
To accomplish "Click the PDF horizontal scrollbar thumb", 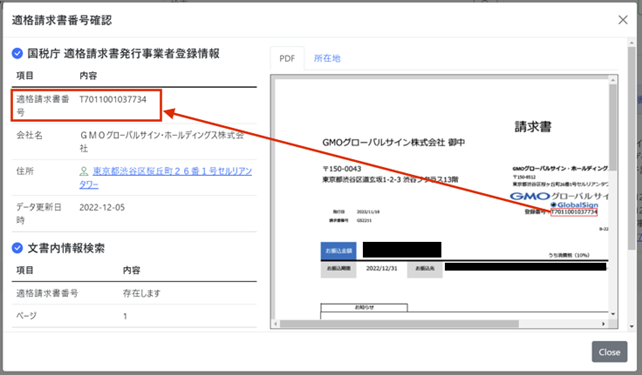I will [x=399, y=324].
